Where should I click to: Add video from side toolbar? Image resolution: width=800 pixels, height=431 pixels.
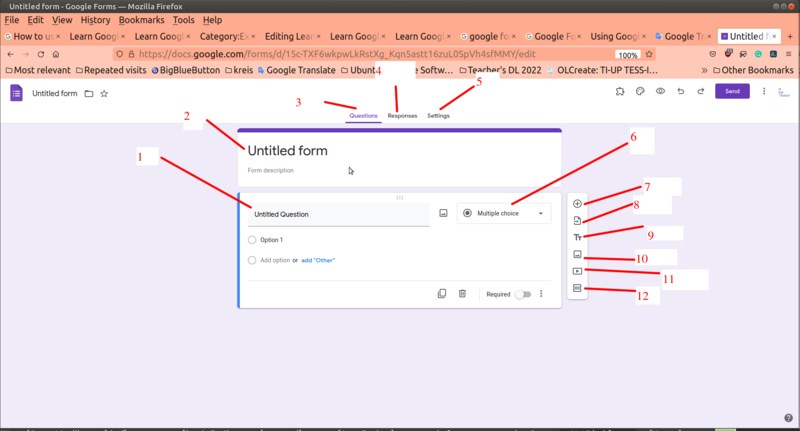577,271
